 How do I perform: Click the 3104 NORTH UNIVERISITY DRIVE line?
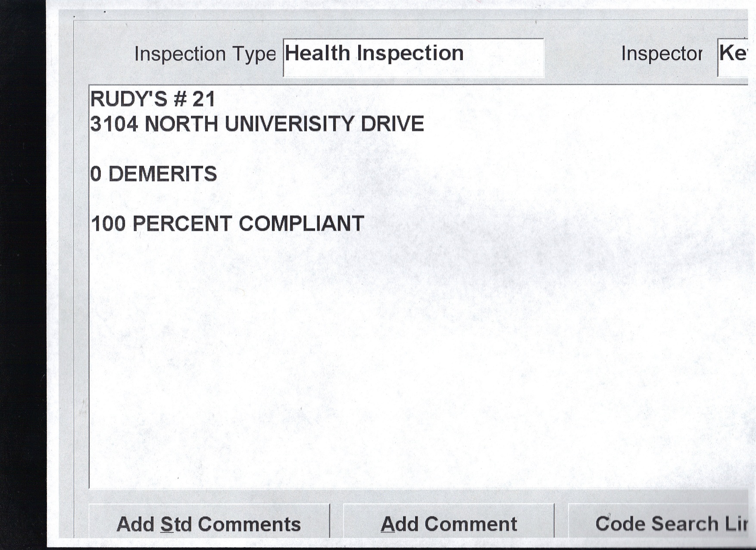[257, 124]
